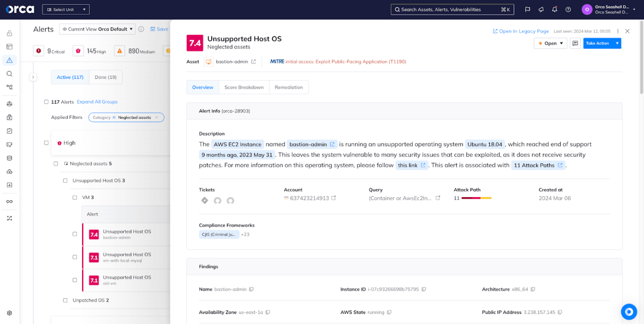Viewport: 644px width, 324px height.
Task: Switch to the Remediation tab
Action: point(289,88)
